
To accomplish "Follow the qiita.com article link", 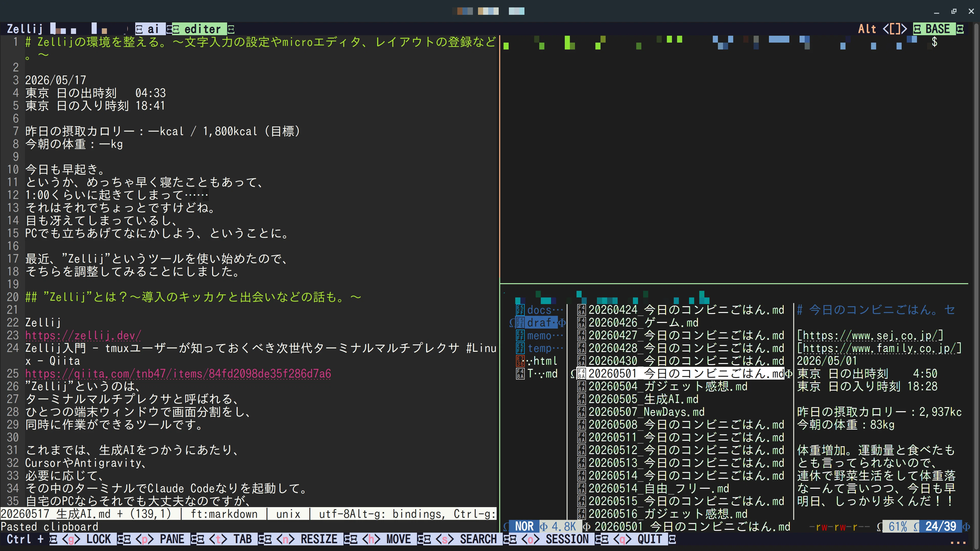I will tap(178, 373).
